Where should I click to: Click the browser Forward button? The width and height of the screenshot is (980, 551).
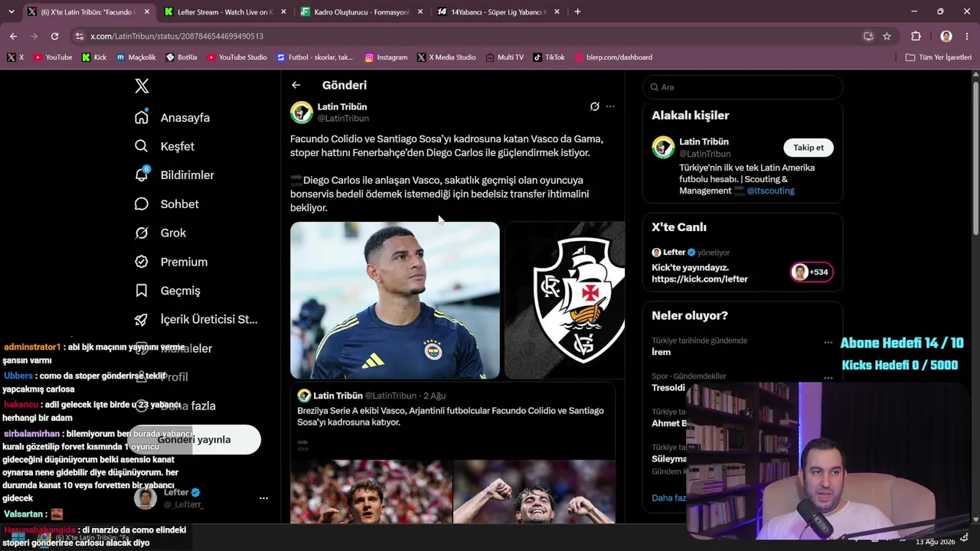coord(34,36)
